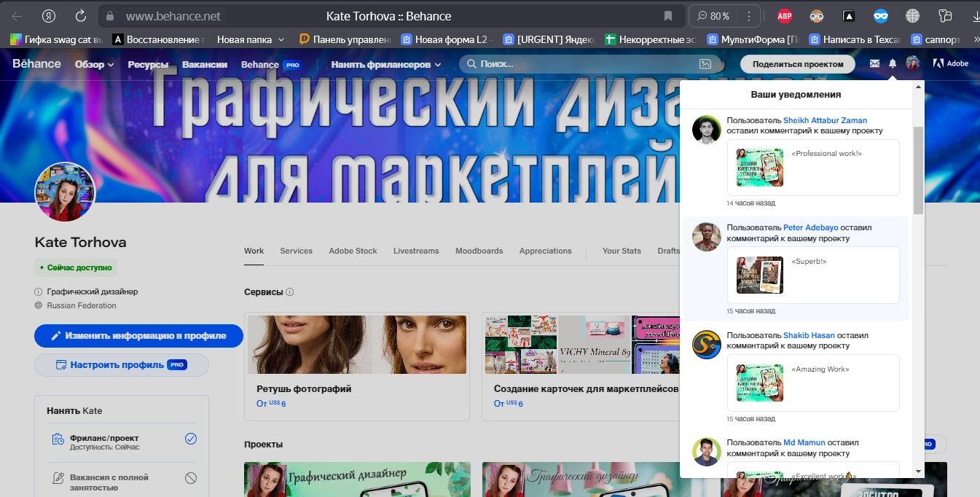Expand the Новая папка bookmarks folder
Viewport: 980px width, 497px height.
(x=251, y=39)
